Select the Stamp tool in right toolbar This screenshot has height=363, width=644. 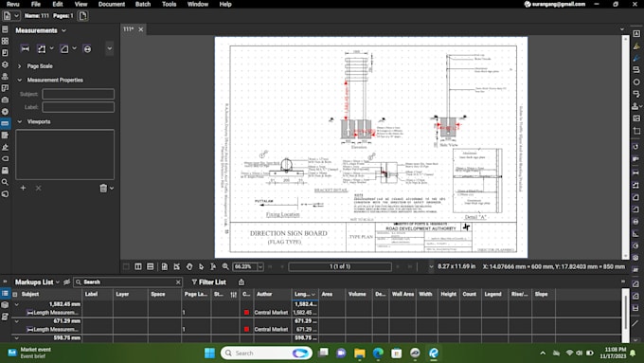coord(635,106)
